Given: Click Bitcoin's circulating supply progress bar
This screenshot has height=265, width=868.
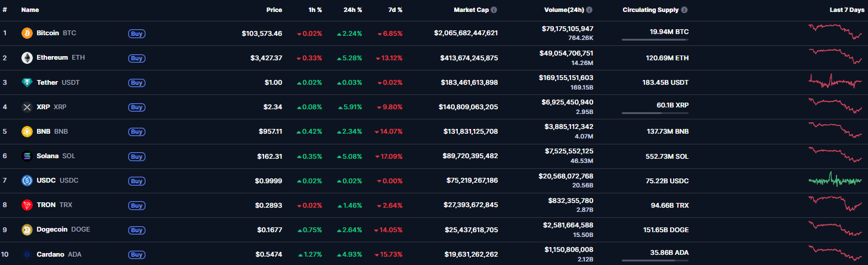Looking at the screenshot, I should (x=655, y=39).
